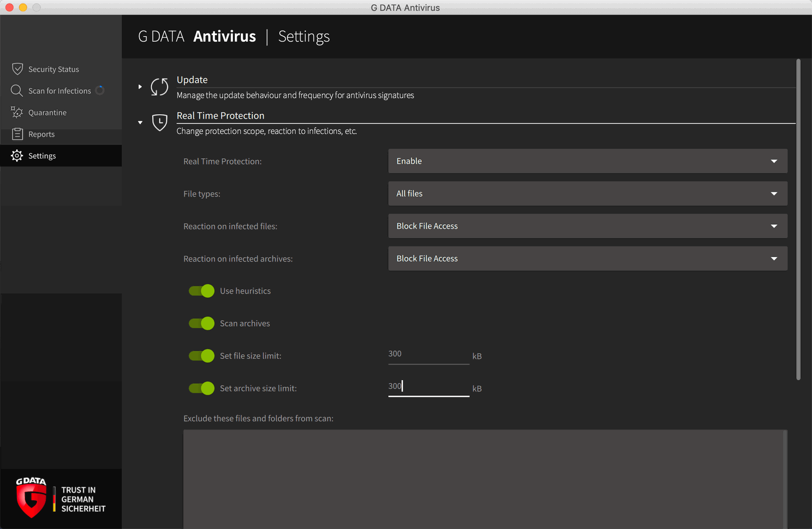Open the Reports page

point(61,134)
